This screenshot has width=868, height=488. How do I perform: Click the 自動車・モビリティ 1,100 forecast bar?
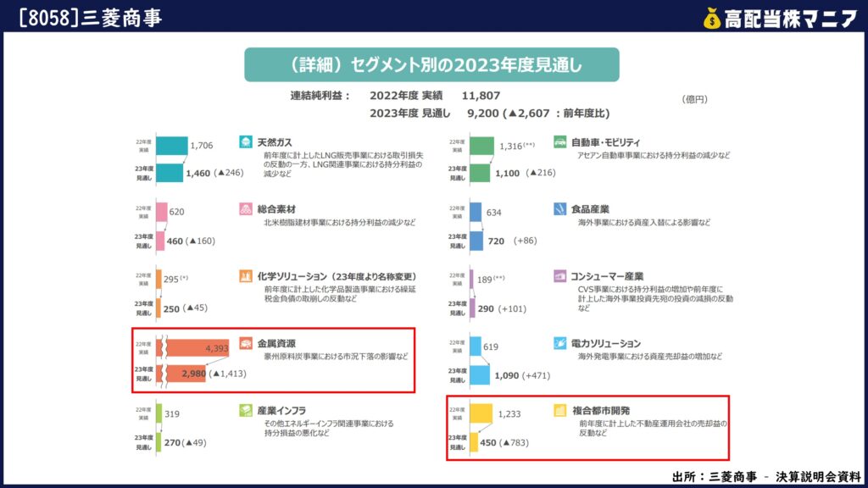pyautogui.click(x=480, y=173)
